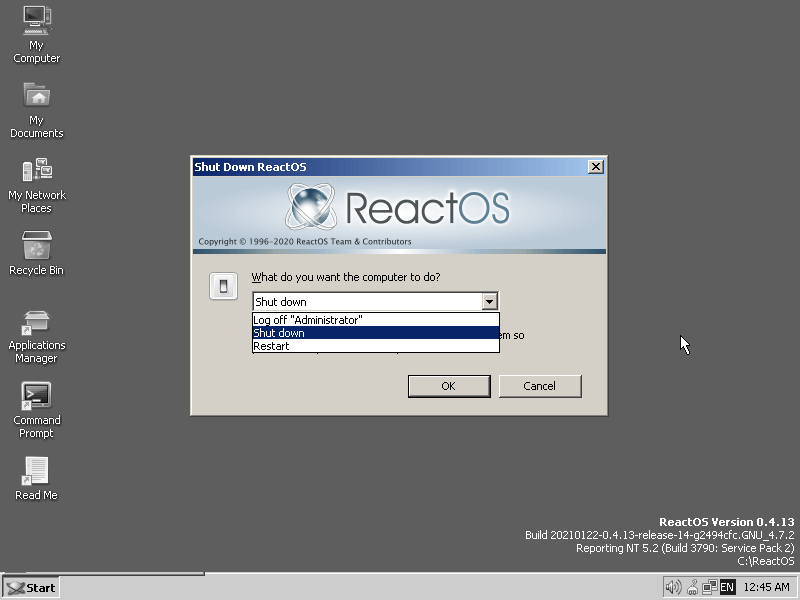Choose Log off "Administrator" from list
The height and width of the screenshot is (600, 800).
coord(376,320)
